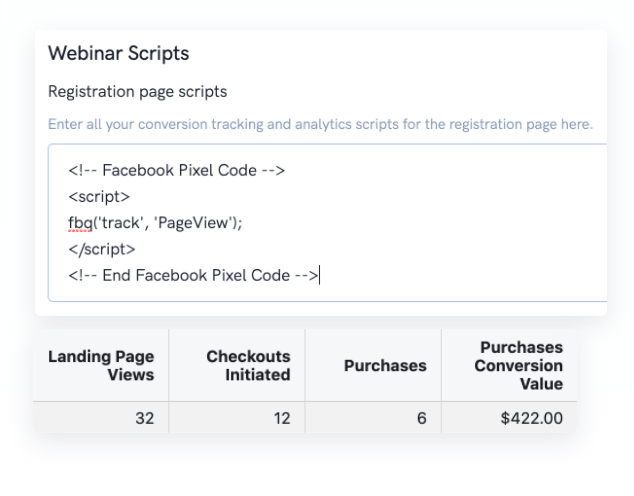Sort by 'Checkouts Initiated' column header
The width and height of the screenshot is (634, 496).
click(248, 366)
